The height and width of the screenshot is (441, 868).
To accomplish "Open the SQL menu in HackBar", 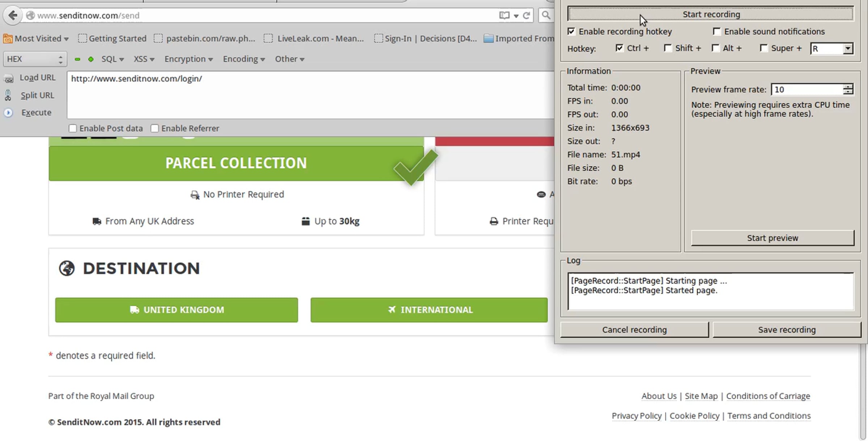I will [x=112, y=59].
